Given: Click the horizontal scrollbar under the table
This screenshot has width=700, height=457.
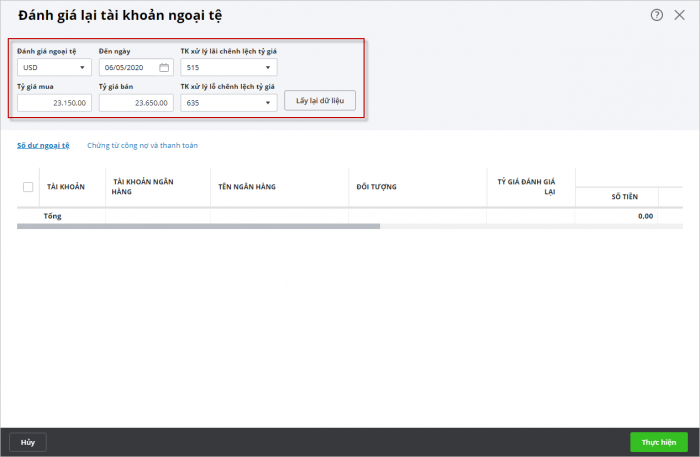Looking at the screenshot, I should (x=198, y=226).
